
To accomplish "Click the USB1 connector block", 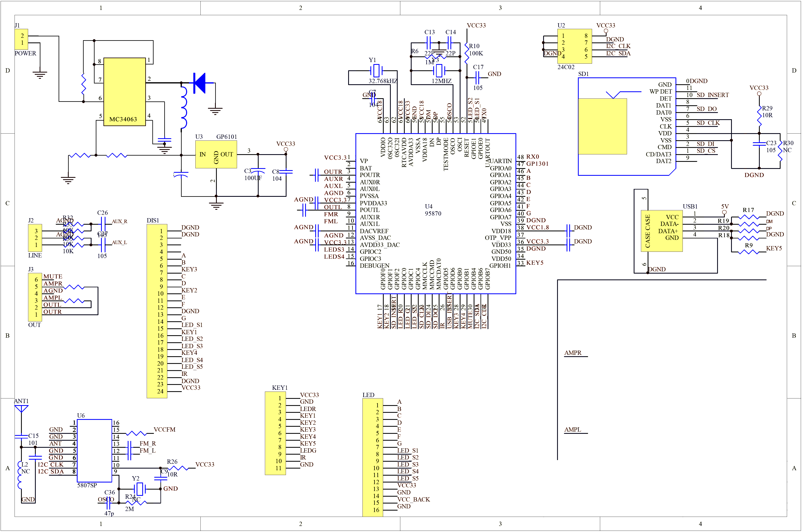I will pyautogui.click(x=662, y=231).
